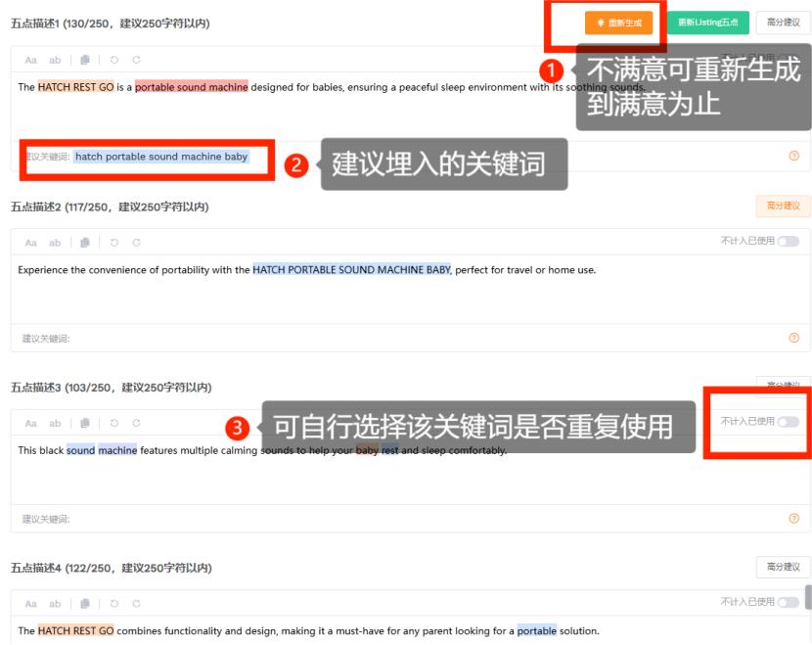
Task: Redo the edit in 五点描述1
Action: coord(136,60)
